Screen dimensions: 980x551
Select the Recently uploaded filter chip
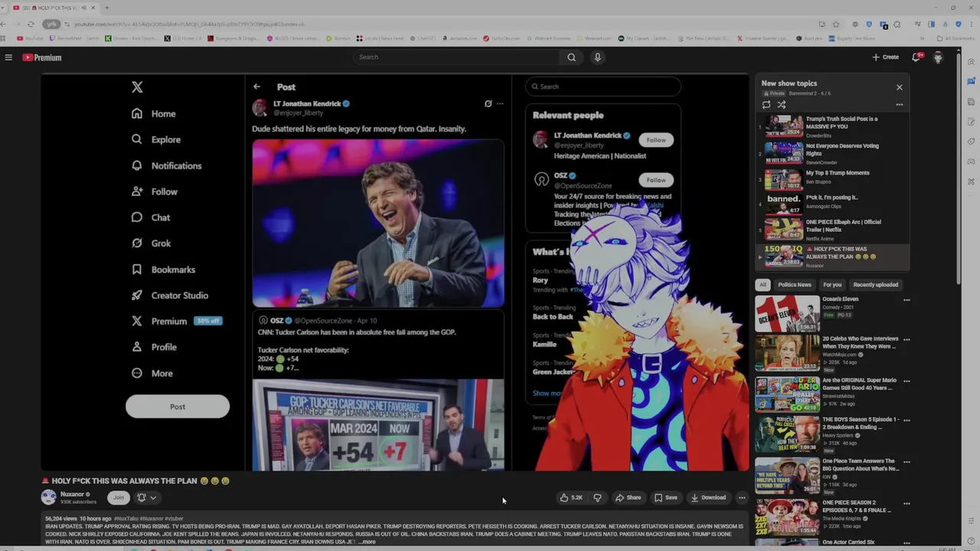pyautogui.click(x=875, y=285)
